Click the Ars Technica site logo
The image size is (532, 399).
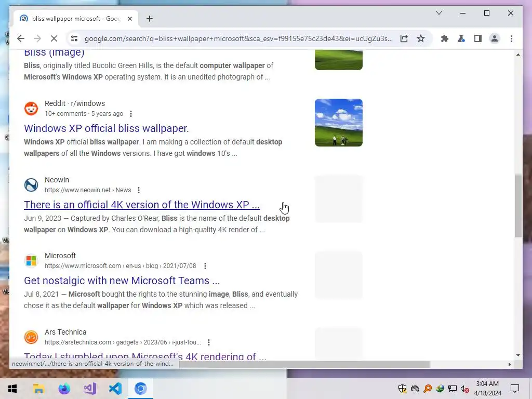click(31, 337)
